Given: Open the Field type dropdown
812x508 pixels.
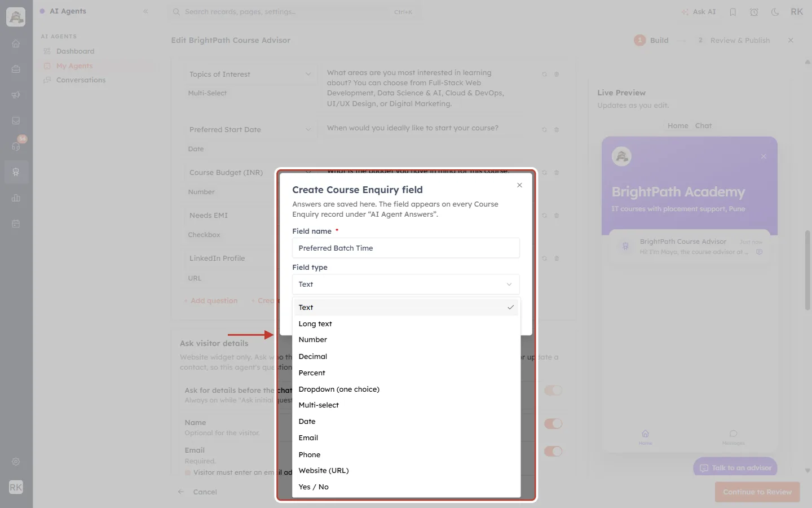Looking at the screenshot, I should click(406, 284).
